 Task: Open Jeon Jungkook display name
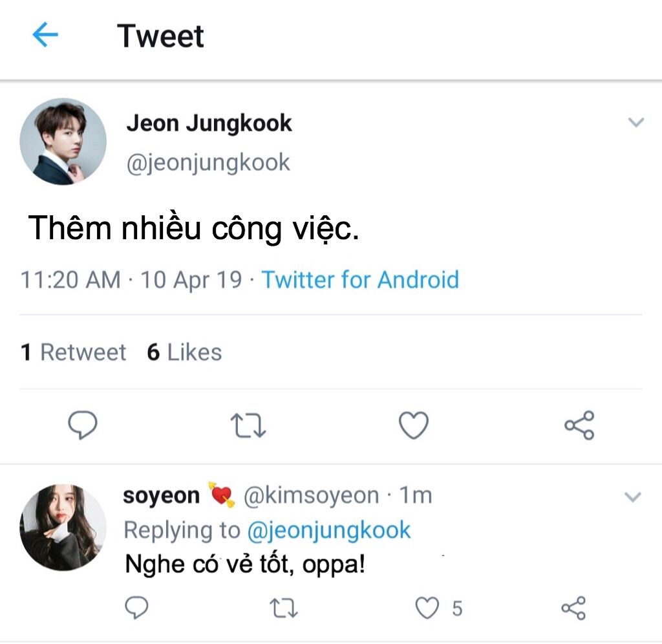coord(209,123)
